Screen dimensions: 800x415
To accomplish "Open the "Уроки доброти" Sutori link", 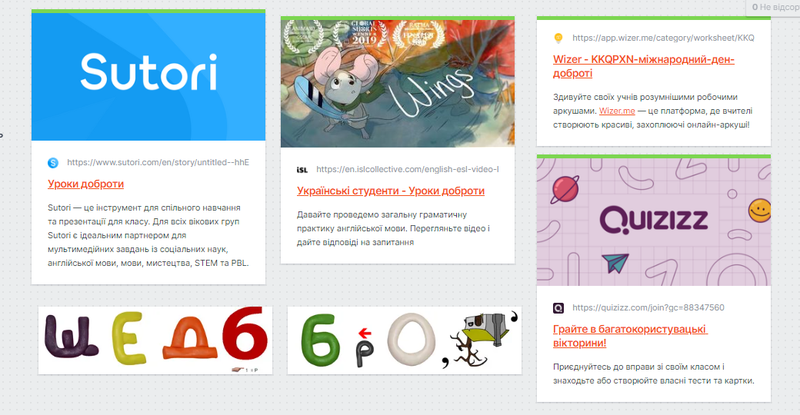I will [86, 184].
